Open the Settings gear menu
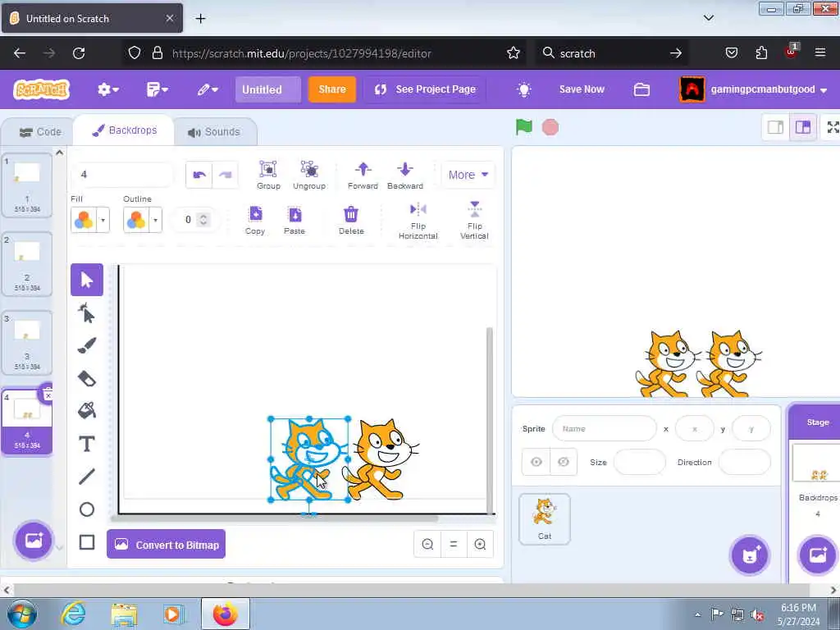The image size is (840, 630). pyautogui.click(x=107, y=89)
